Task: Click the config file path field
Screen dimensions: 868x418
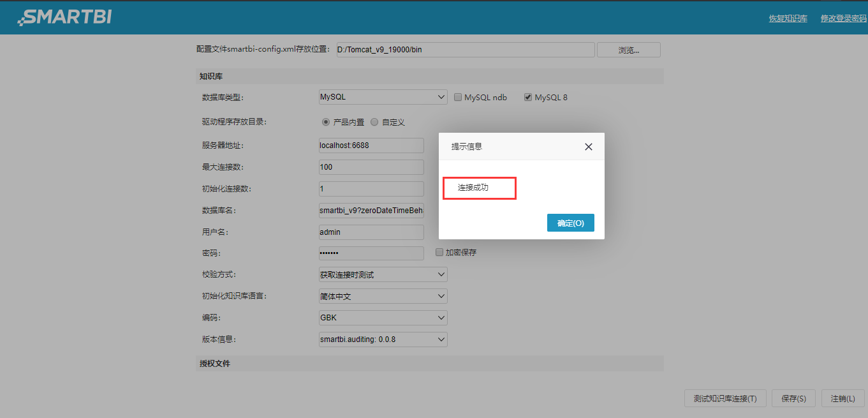Action: [466, 50]
